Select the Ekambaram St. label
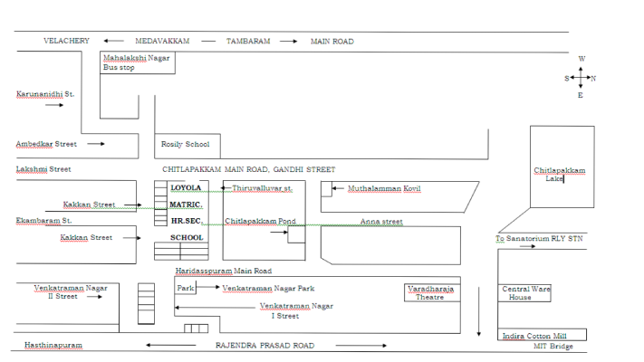Screen dimensions: 644x362 (44, 221)
